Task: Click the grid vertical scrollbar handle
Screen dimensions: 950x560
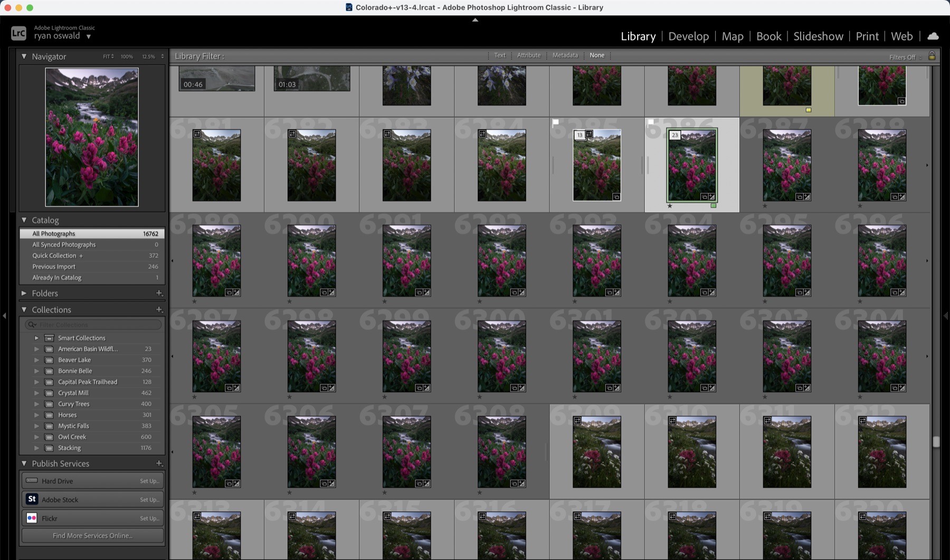Action: 936,442
